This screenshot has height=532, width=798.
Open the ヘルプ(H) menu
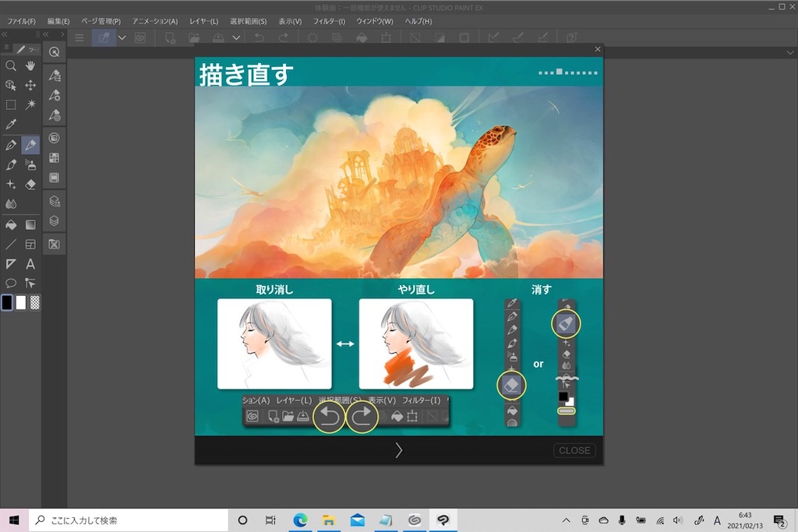coord(418,21)
